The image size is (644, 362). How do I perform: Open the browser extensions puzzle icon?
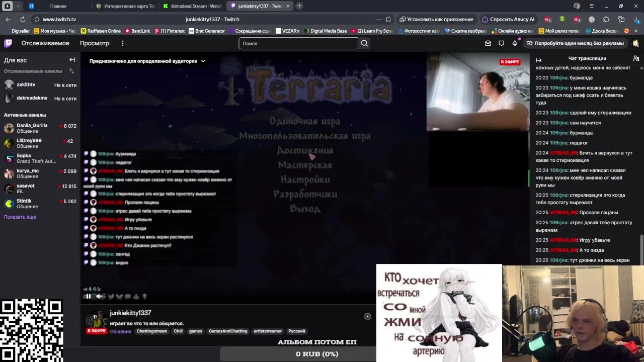tap(606, 19)
